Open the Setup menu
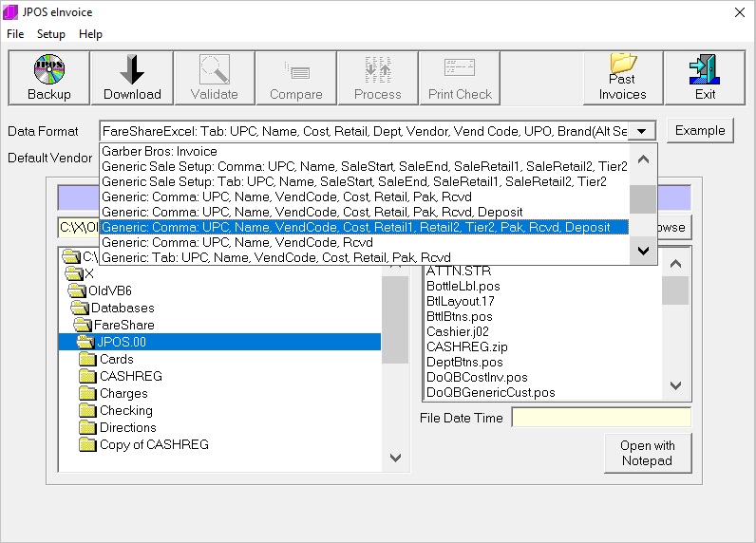756x543 pixels. coord(50,34)
